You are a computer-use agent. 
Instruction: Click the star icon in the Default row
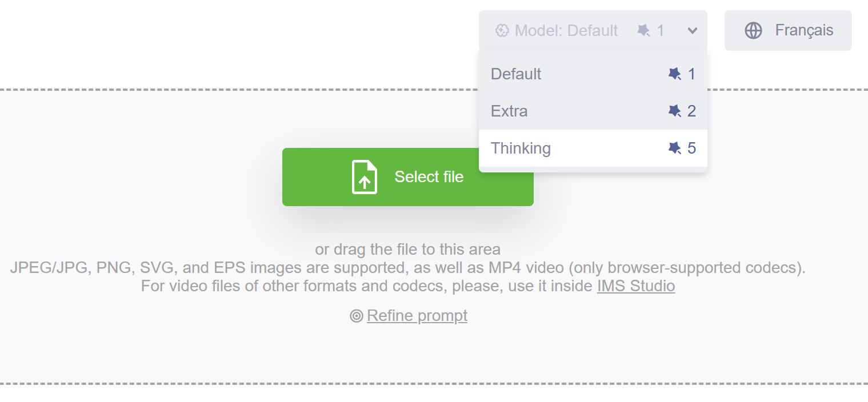tap(675, 74)
